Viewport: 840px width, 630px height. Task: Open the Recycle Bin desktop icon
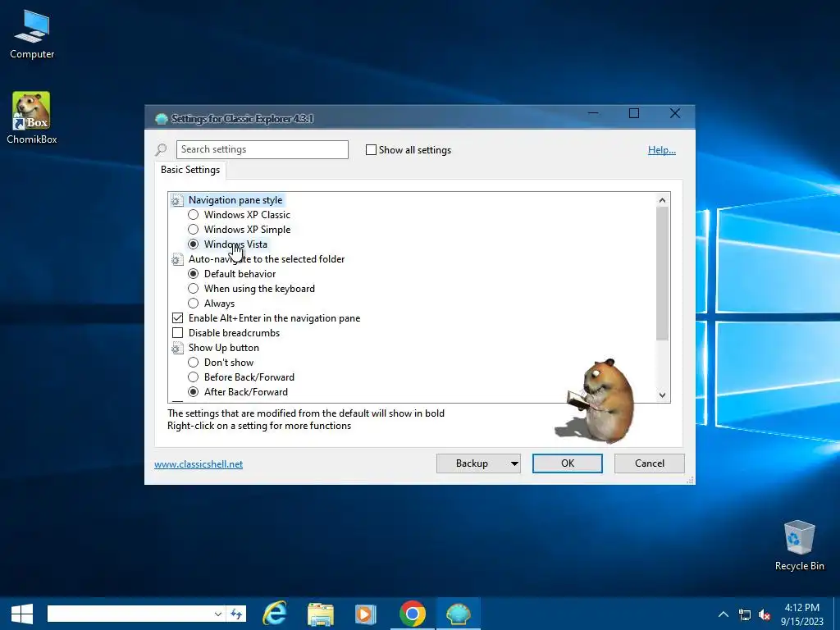[799, 546]
